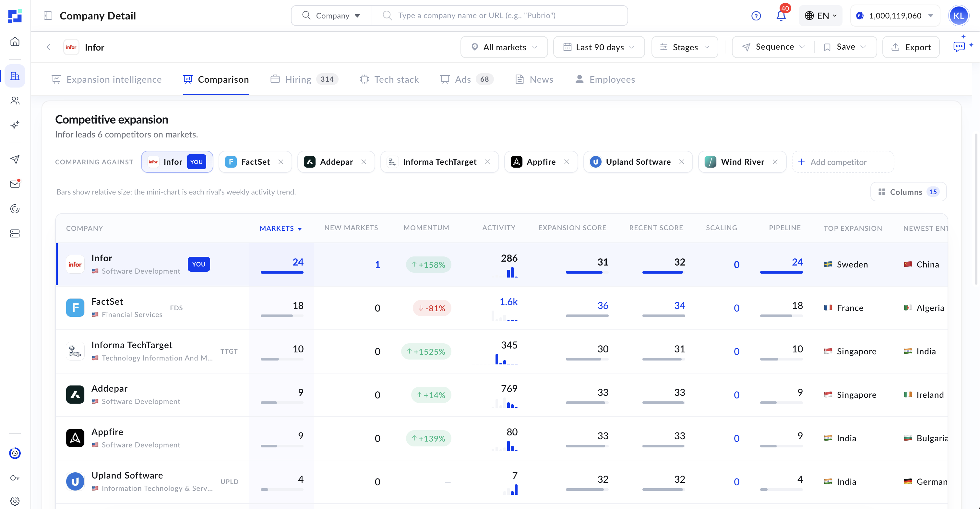
Task: Open the Save dropdown
Action: (x=845, y=47)
